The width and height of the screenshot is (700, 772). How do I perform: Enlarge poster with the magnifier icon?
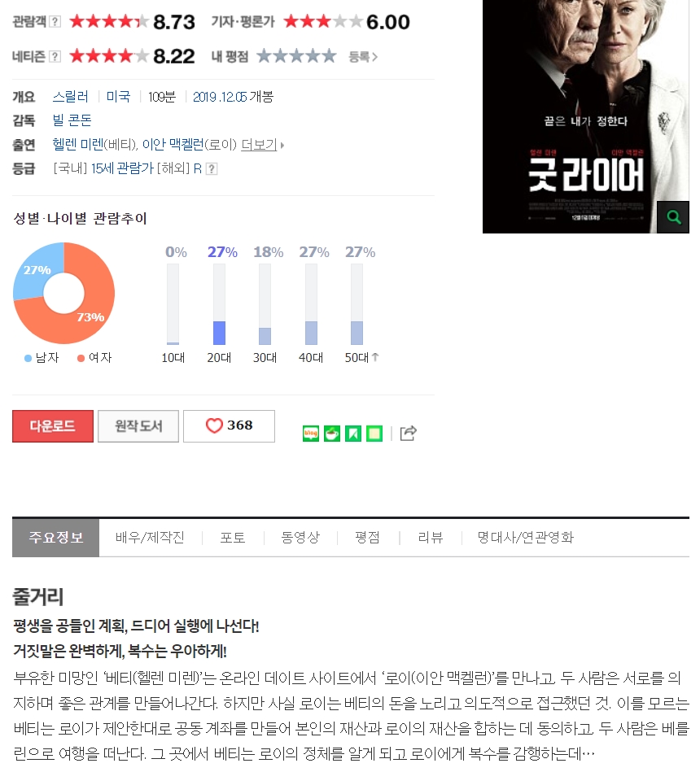click(673, 217)
